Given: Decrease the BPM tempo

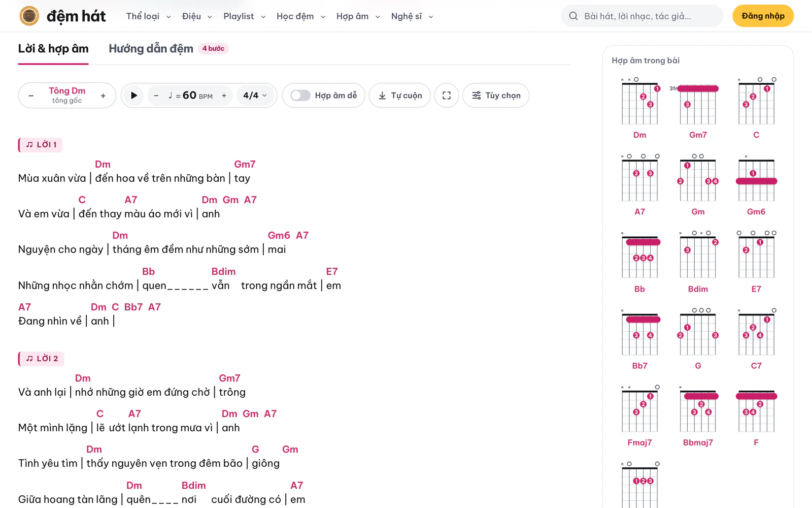Looking at the screenshot, I should coord(156,96).
